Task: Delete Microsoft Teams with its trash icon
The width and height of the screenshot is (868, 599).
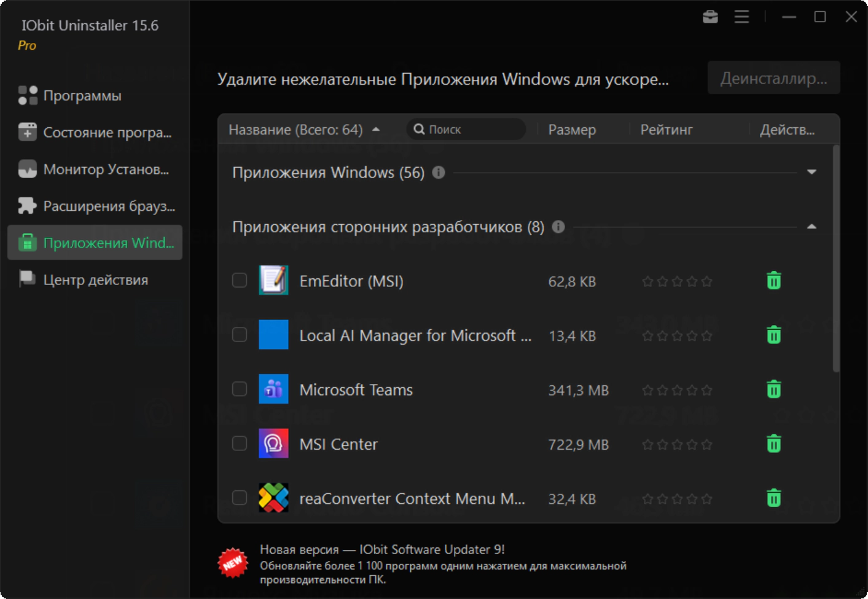Action: pyautogui.click(x=774, y=390)
